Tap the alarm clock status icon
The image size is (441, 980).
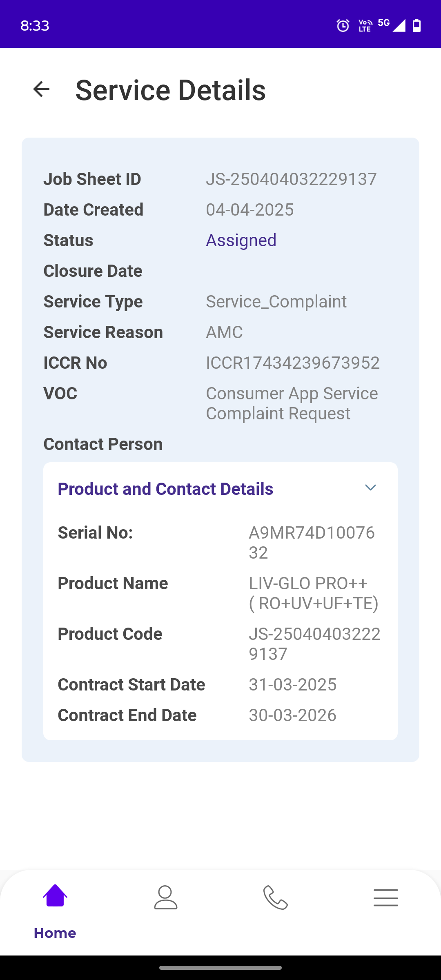(343, 25)
